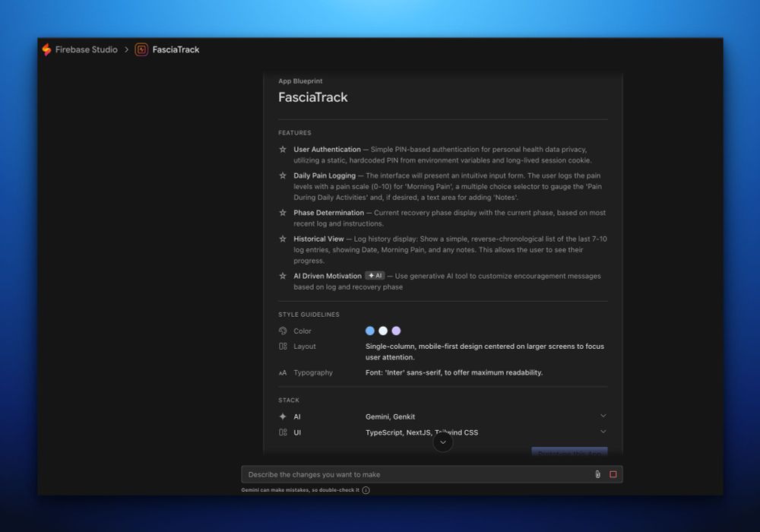760x532 pixels.
Task: Click the FasciaTrack app icon in breadcrumb
Action: [141, 49]
